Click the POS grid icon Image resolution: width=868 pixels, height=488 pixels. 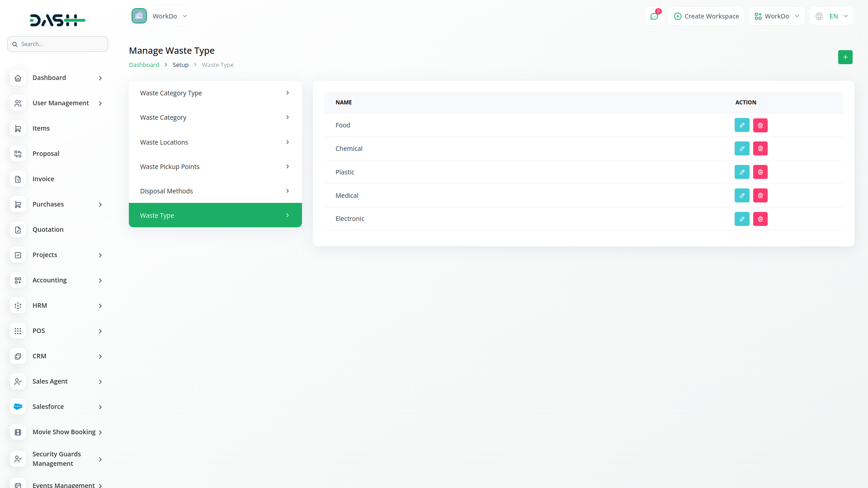[18, 331]
